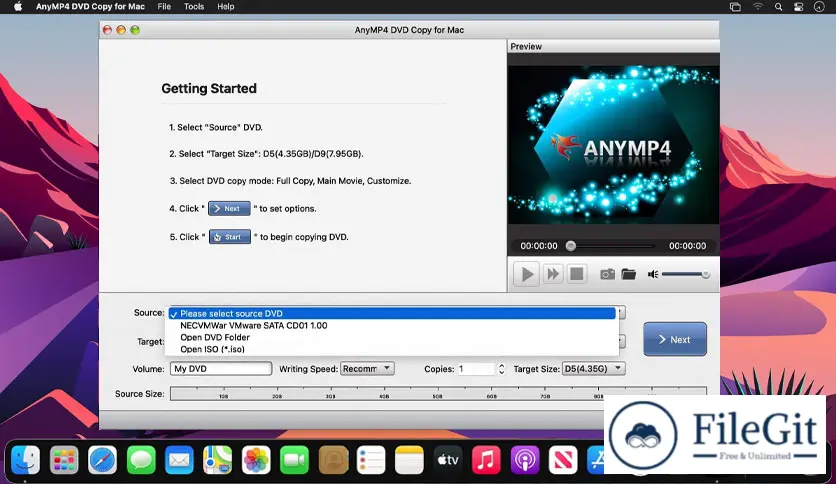Open Apple TV from the dock
The width and height of the screenshot is (836, 484).
[448, 460]
